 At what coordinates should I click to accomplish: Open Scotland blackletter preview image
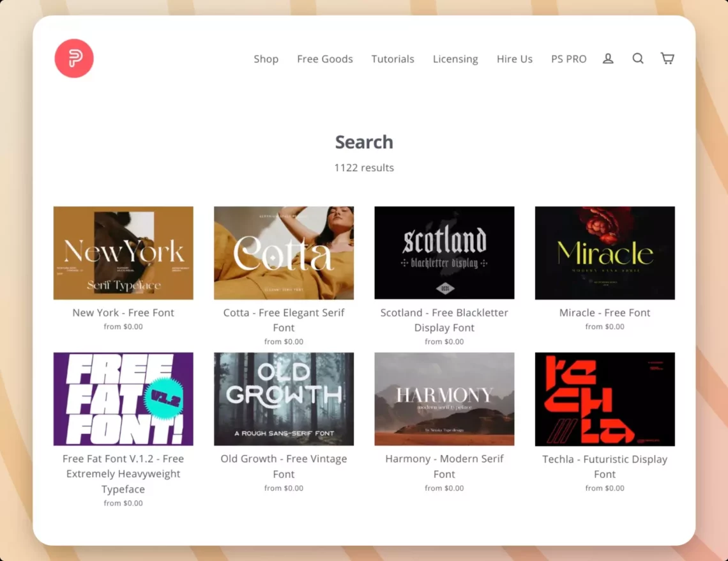click(x=444, y=252)
